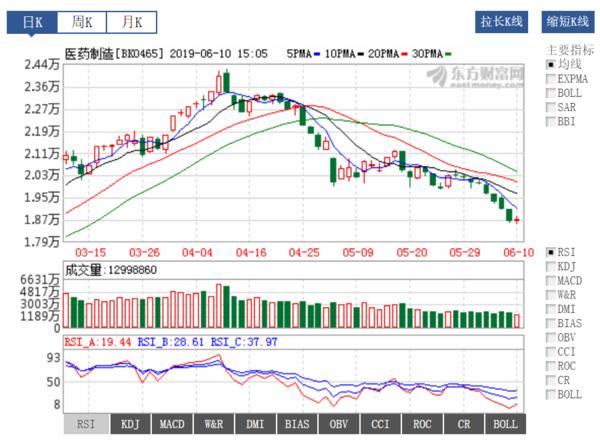Click the 2.44万 price axis label
The height and width of the screenshot is (445, 600).
[42, 64]
